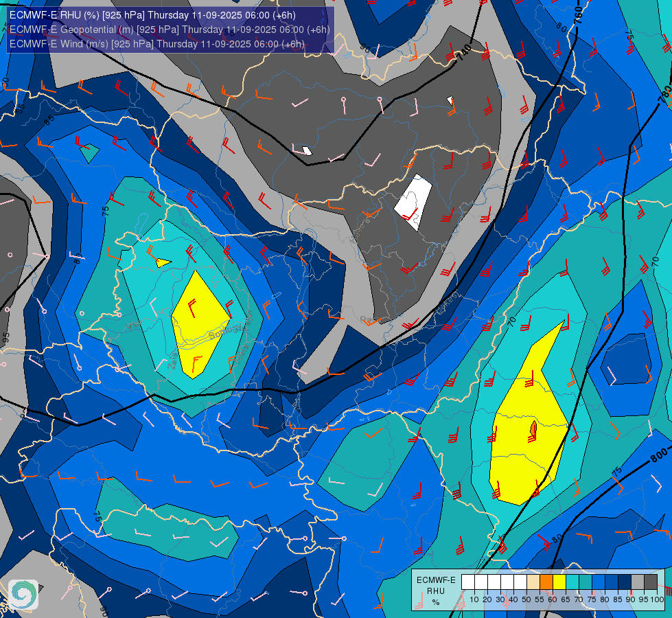Click the '740' geopotential contour label
Screen dimensions: 672x618
[x=464, y=53]
